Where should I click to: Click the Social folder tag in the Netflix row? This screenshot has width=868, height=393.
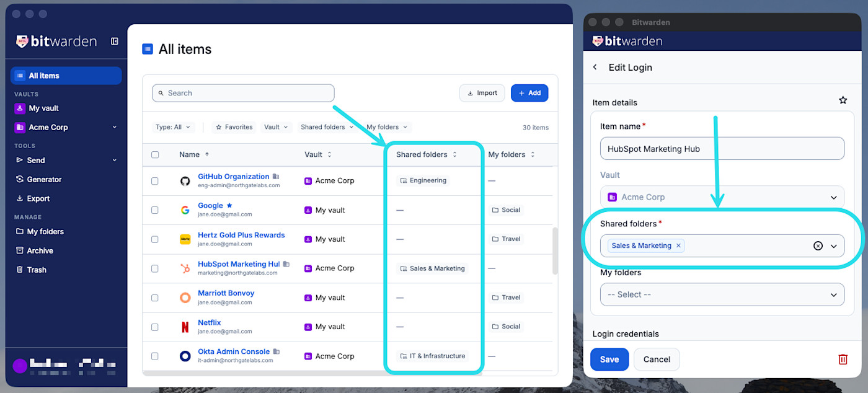506,327
